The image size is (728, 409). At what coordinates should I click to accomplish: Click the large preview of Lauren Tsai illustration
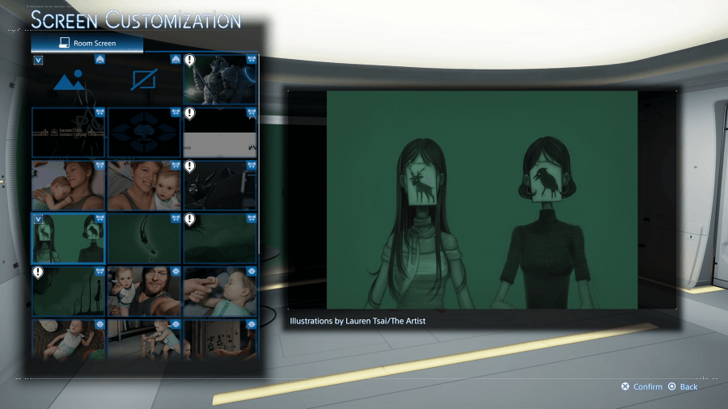click(482, 200)
